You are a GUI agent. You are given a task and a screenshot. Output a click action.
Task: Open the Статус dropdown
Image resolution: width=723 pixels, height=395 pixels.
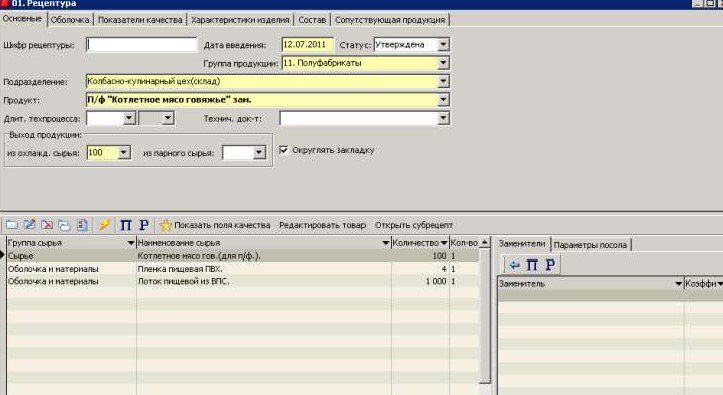click(x=443, y=45)
